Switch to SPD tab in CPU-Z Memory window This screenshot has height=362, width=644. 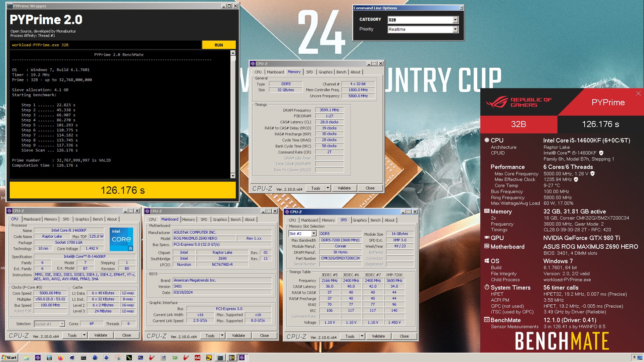(309, 72)
